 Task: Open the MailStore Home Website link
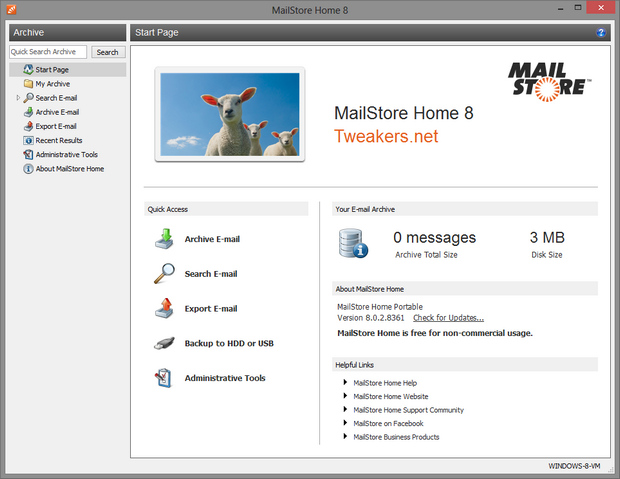(391, 396)
